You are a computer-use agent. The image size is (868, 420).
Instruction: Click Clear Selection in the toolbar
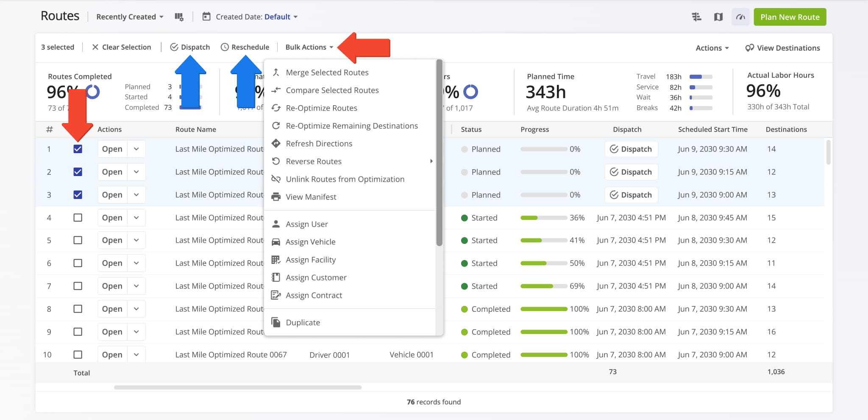pos(122,47)
